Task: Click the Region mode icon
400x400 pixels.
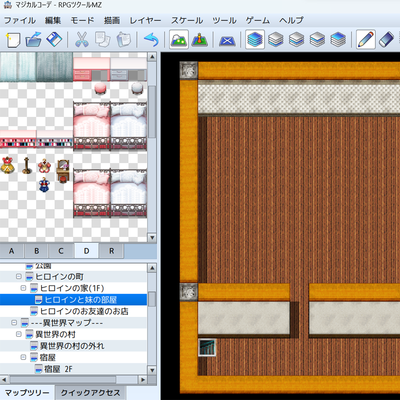Action: pos(227,40)
